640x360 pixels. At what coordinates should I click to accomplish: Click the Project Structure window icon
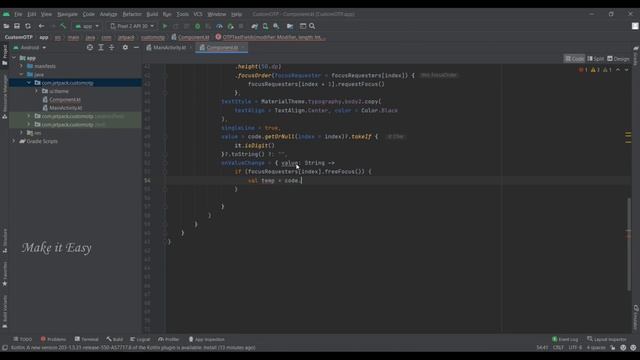(x=303, y=26)
